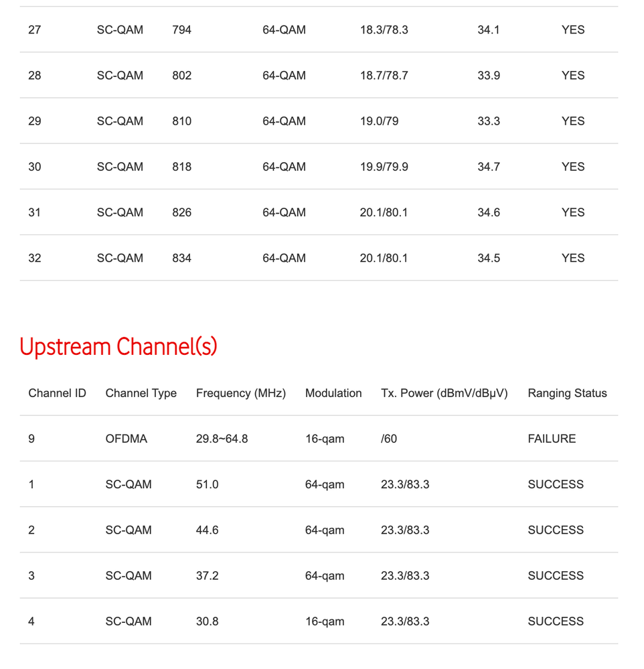The width and height of the screenshot is (644, 669).
Task: Click the /60 Tx power value
Action: (x=388, y=439)
